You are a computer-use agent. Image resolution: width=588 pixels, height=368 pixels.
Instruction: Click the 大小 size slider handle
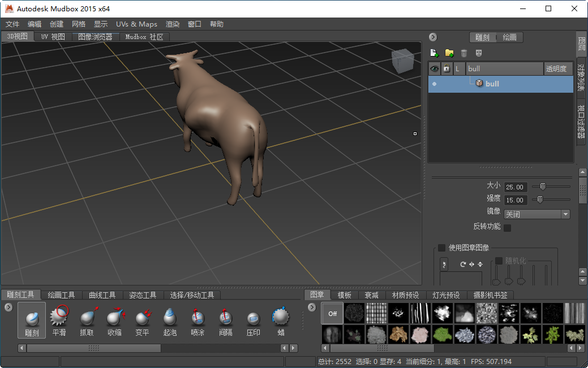(x=543, y=186)
